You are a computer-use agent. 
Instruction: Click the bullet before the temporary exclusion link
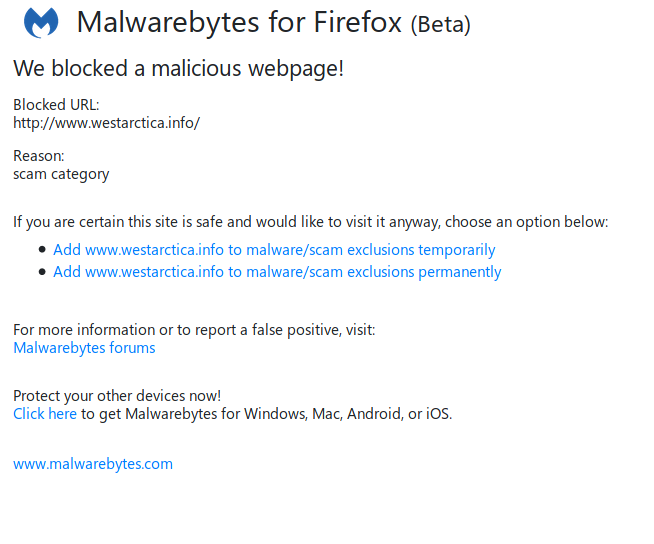pos(42,250)
